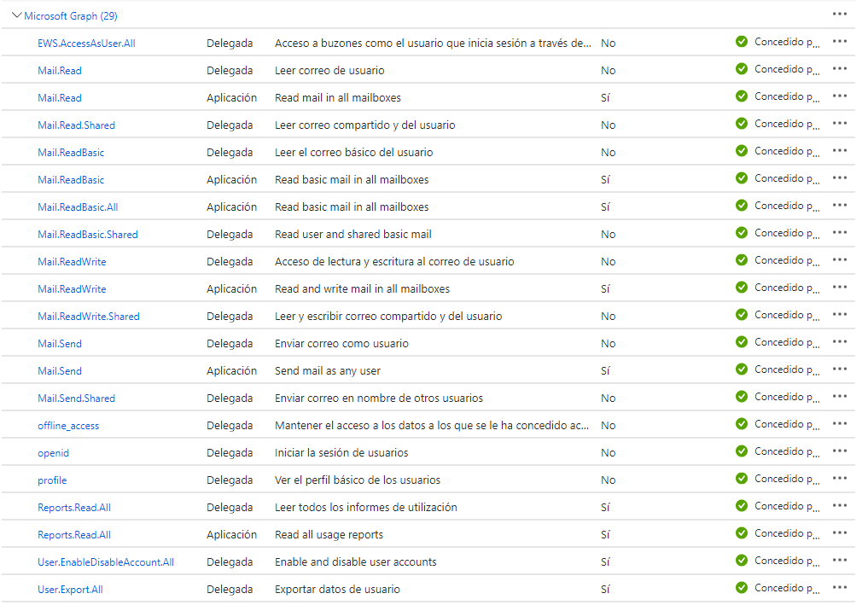Viewport: 868px width, 605px height.
Task: Open ellipsis menu for application Mail.Read row
Action: pyautogui.click(x=839, y=96)
